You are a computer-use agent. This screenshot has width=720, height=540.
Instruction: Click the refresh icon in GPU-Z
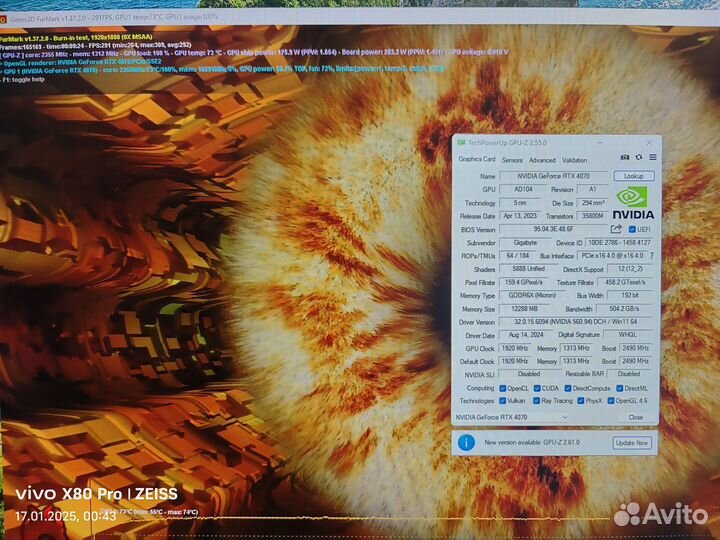tap(638, 158)
